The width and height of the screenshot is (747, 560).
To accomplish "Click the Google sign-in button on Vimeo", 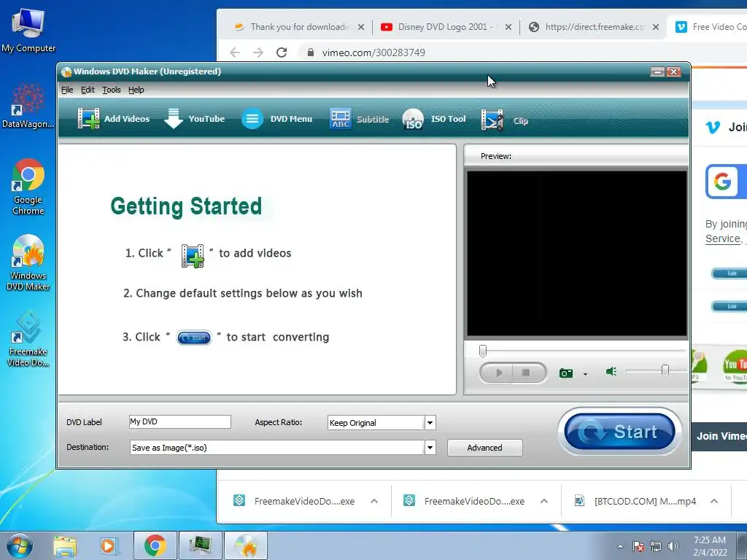I will (x=726, y=182).
